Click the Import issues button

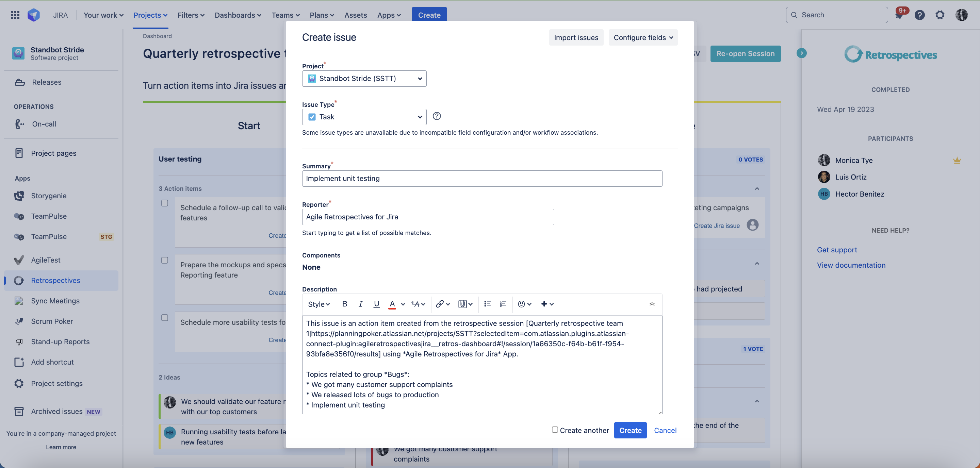[x=576, y=38]
